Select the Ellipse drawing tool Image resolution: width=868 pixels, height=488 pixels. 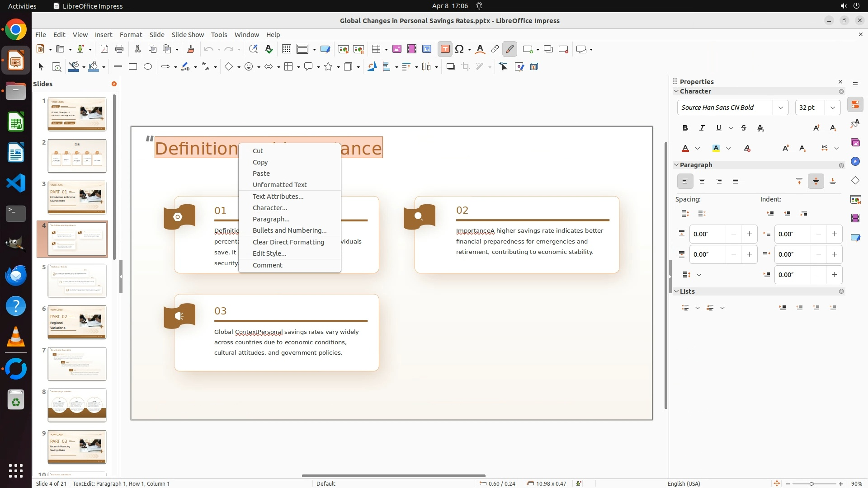[148, 67]
